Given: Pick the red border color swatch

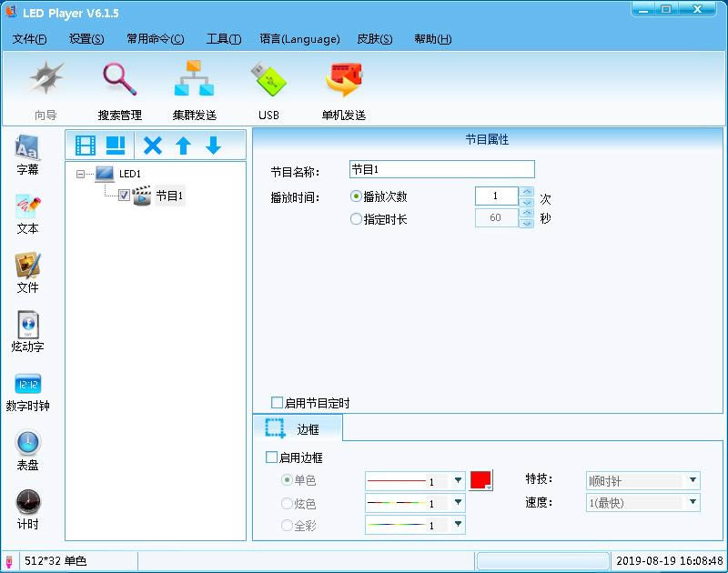Looking at the screenshot, I should (481, 479).
